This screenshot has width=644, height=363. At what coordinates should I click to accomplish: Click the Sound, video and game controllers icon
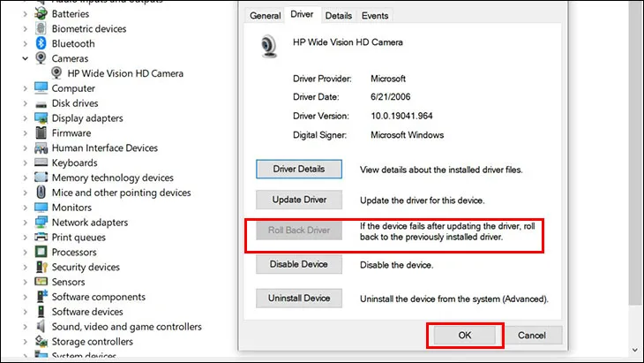coord(41,327)
